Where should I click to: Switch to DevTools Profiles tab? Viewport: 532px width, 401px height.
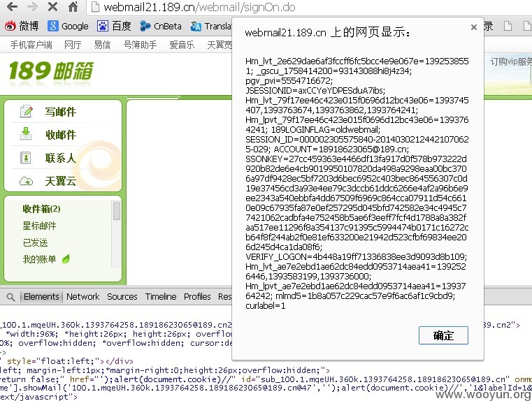click(x=197, y=297)
